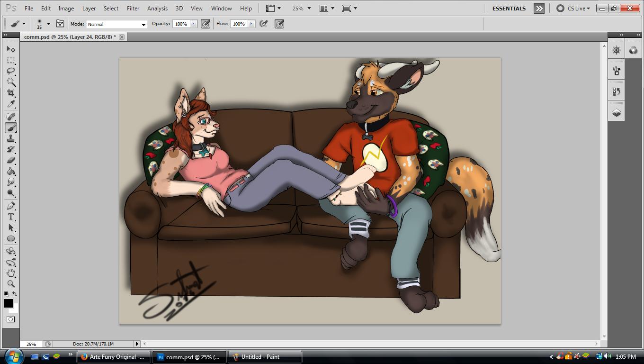The width and height of the screenshot is (644, 364).
Task: Select the History Brush tool
Action: (11, 149)
